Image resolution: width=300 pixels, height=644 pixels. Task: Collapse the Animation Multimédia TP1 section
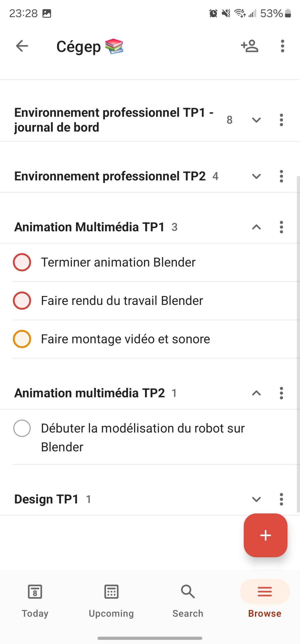coord(256,227)
